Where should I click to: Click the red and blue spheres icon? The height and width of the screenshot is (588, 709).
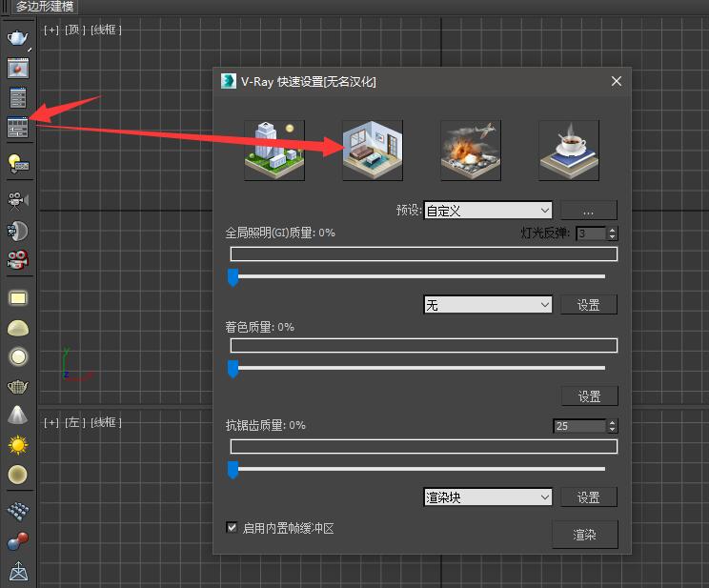(x=18, y=541)
